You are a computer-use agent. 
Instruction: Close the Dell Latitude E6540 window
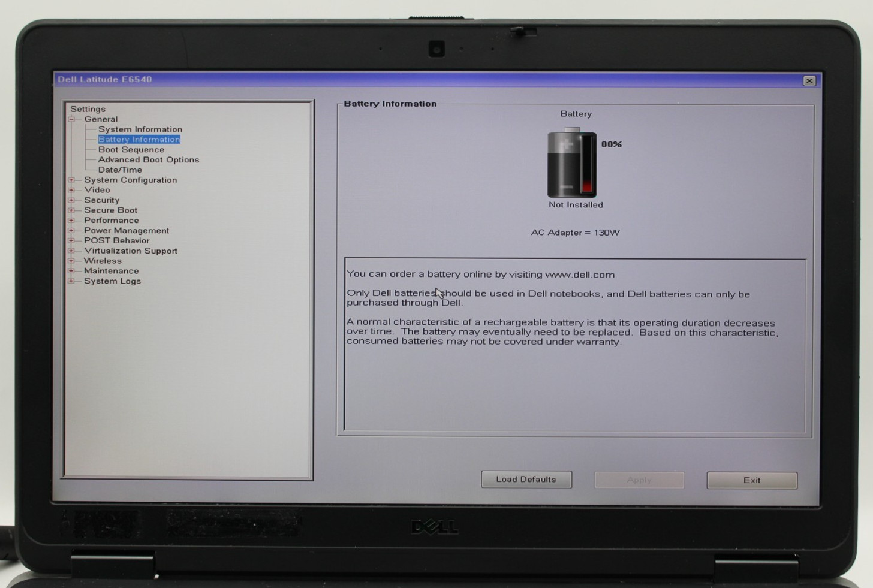click(x=809, y=81)
